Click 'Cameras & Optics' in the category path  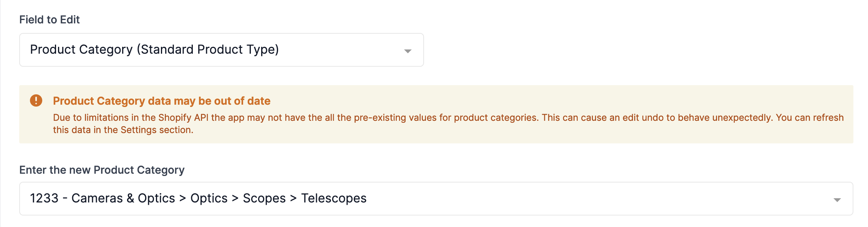click(123, 198)
